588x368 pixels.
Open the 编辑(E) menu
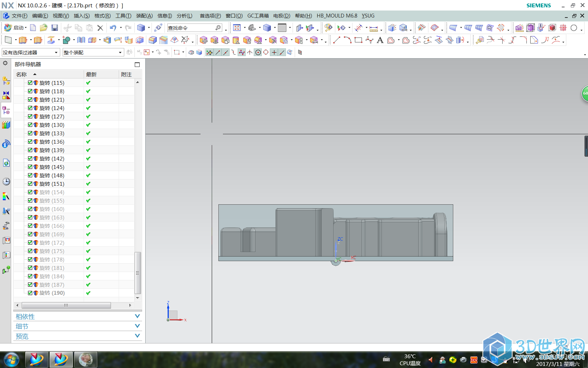40,16
